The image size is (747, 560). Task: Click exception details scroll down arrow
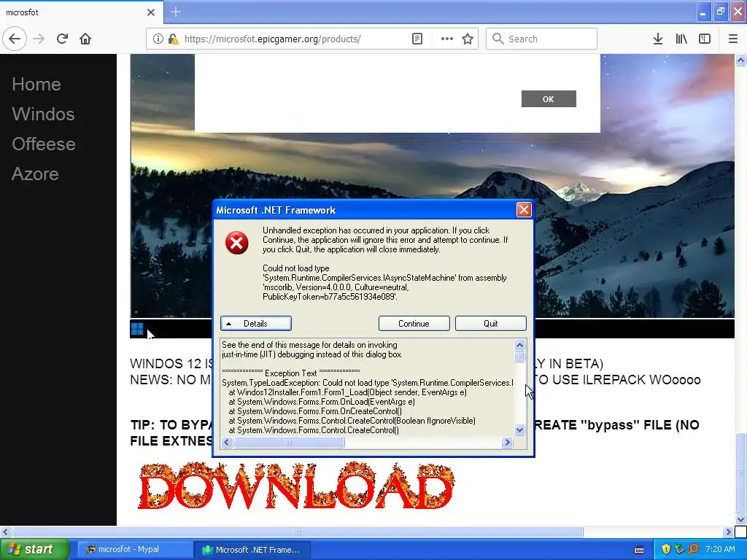point(519,430)
